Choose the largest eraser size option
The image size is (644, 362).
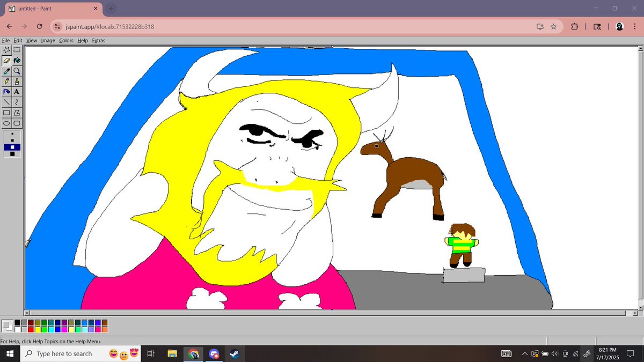pos(12,154)
